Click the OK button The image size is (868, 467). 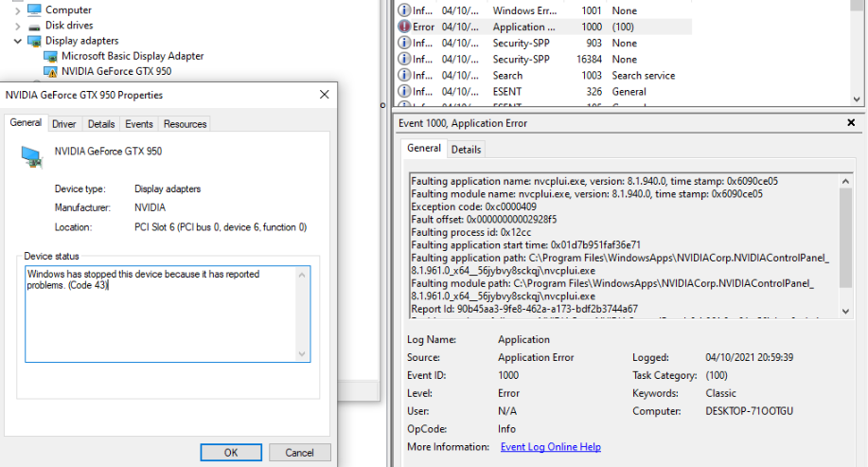coord(231,453)
